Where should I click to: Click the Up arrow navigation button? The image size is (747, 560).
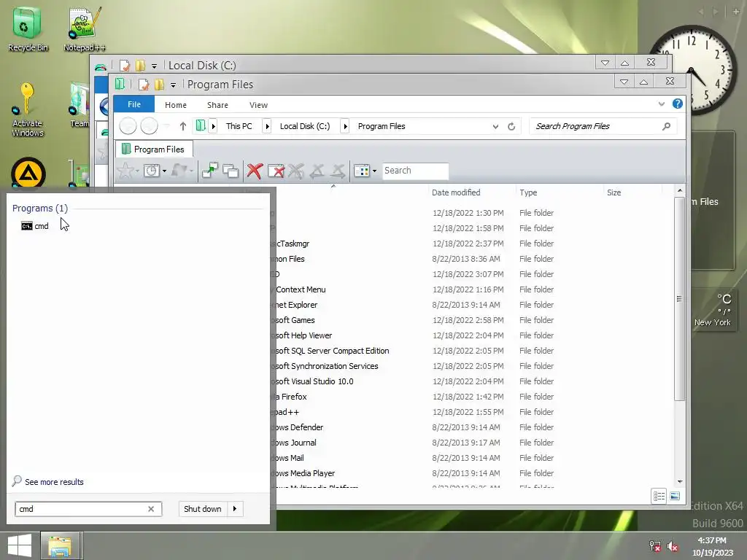tap(183, 126)
